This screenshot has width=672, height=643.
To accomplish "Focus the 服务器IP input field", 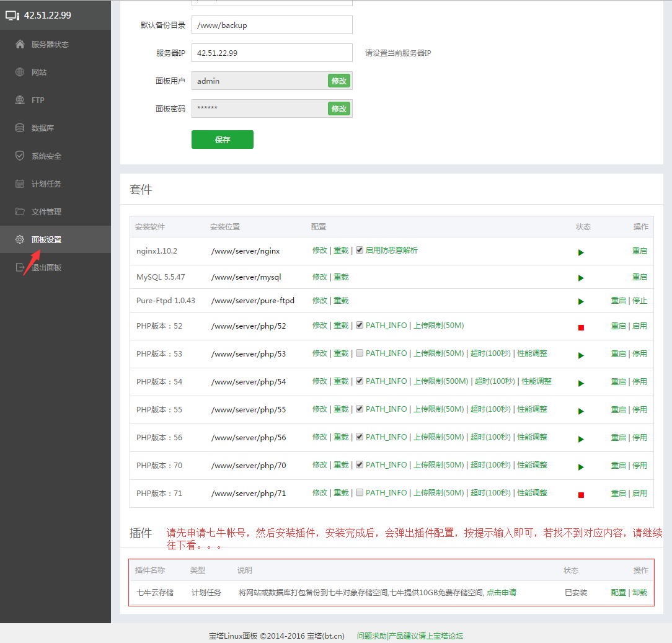I will click(x=272, y=53).
